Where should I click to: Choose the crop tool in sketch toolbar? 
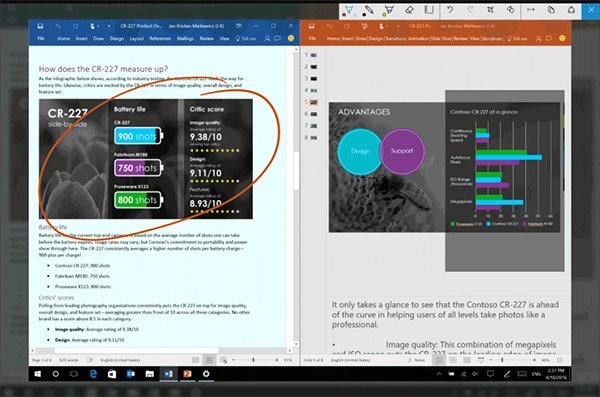click(x=490, y=10)
